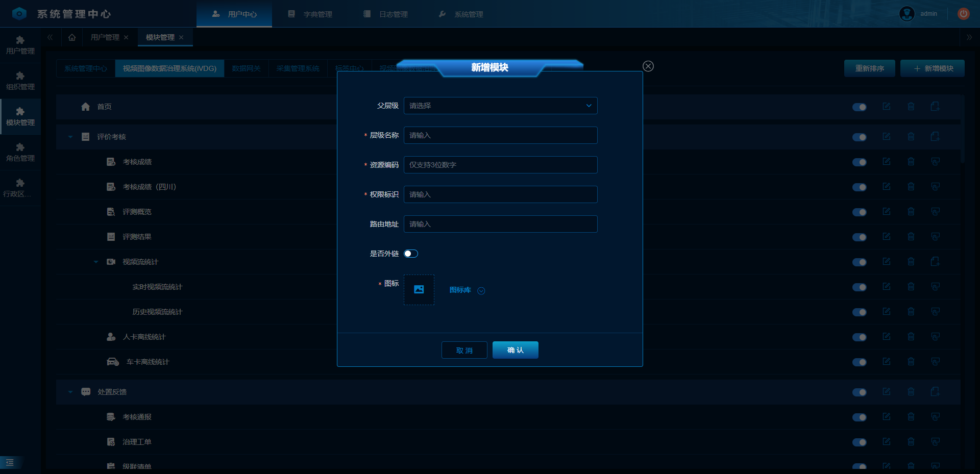980x474 pixels.
Task: Select the 采集管理系统 tab
Action: click(298, 68)
